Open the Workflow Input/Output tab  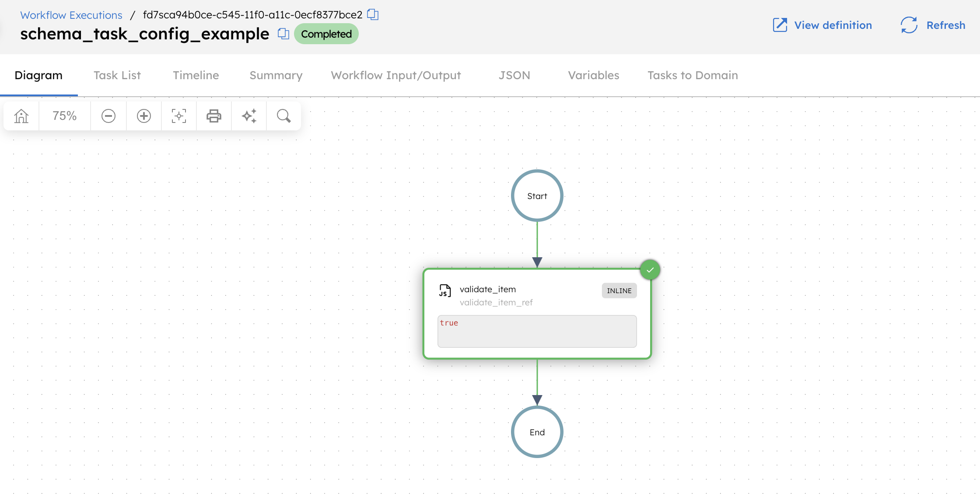tap(395, 75)
